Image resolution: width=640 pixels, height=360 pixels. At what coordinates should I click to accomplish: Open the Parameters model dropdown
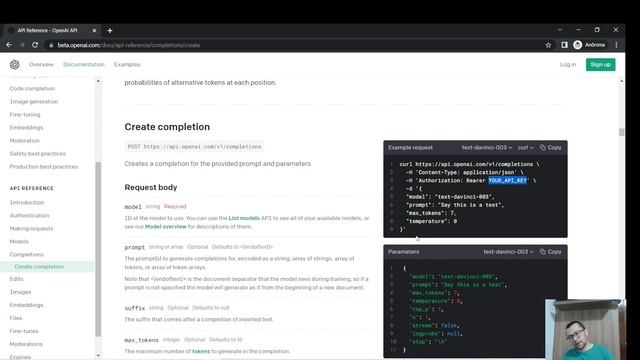click(508, 252)
